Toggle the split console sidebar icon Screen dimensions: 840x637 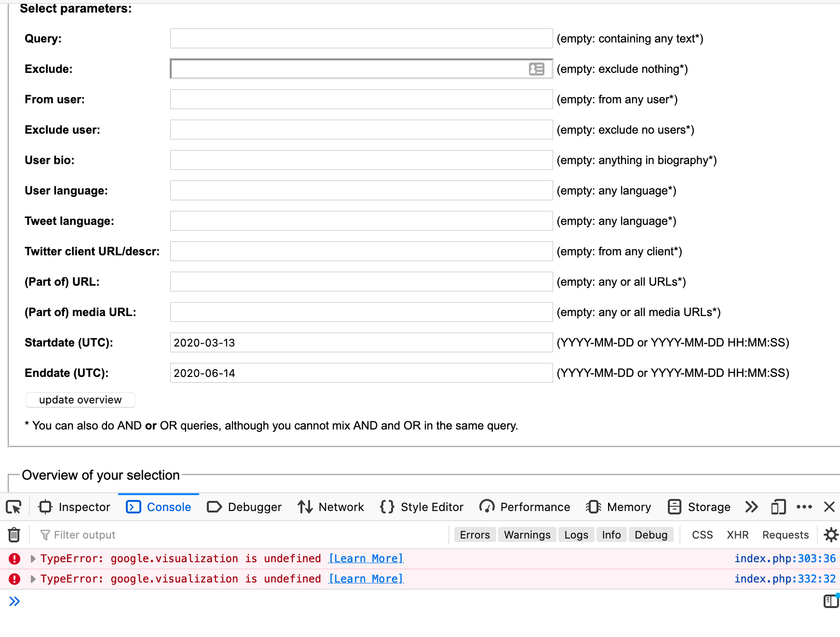[831, 601]
